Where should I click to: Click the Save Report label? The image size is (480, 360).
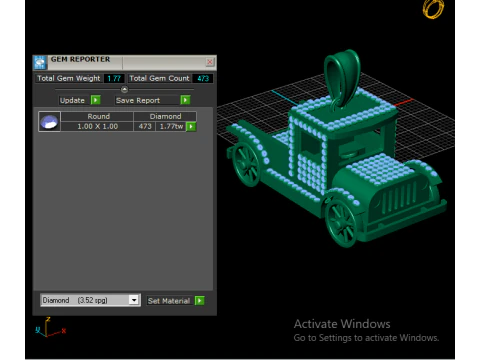pyautogui.click(x=138, y=100)
